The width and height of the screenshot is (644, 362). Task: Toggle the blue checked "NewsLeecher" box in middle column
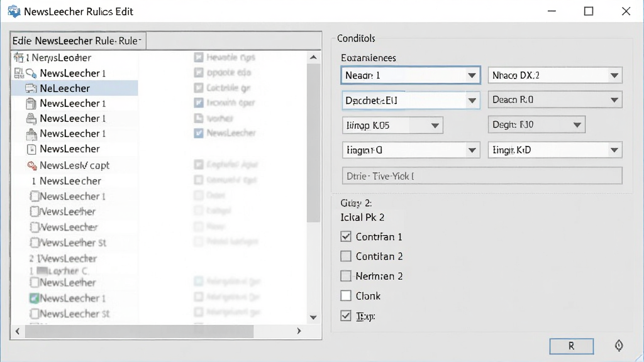[x=199, y=133]
